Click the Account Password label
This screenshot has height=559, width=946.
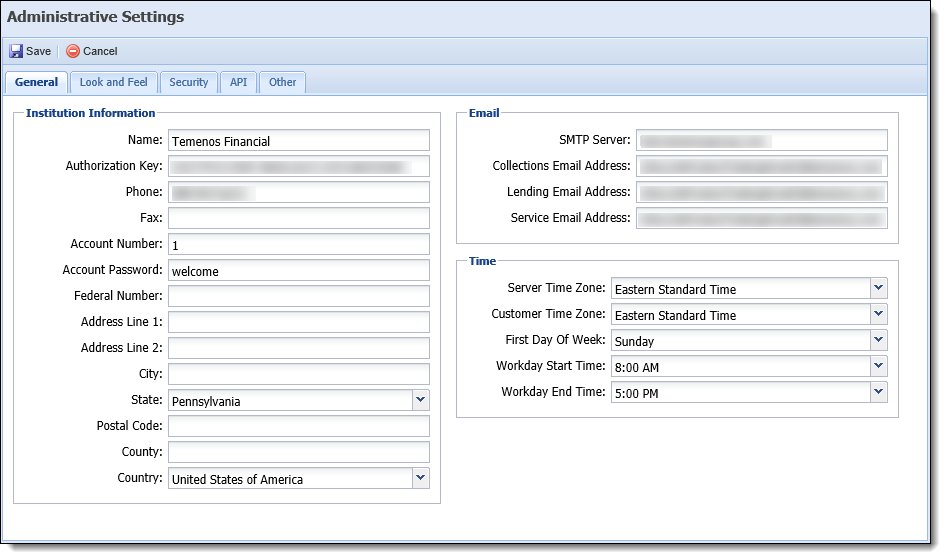113,270
